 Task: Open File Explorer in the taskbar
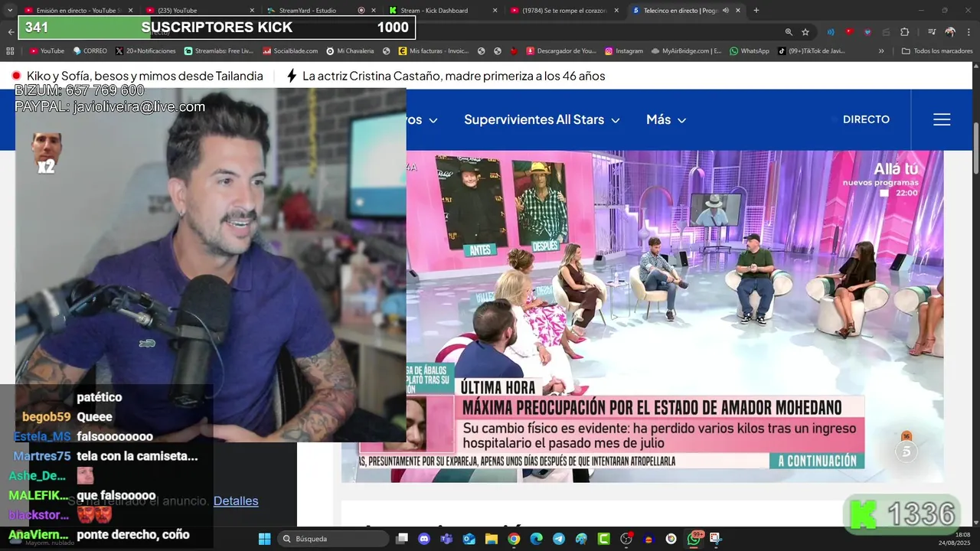click(x=492, y=539)
